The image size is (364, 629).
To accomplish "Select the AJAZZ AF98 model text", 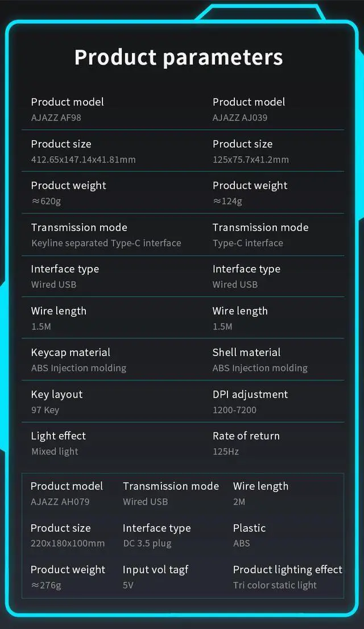I will [56, 118].
